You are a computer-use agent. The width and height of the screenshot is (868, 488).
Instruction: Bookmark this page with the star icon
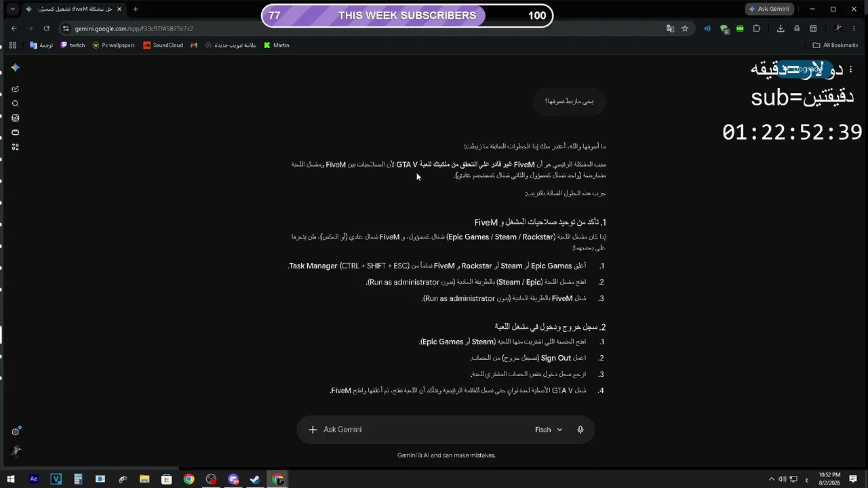click(685, 28)
